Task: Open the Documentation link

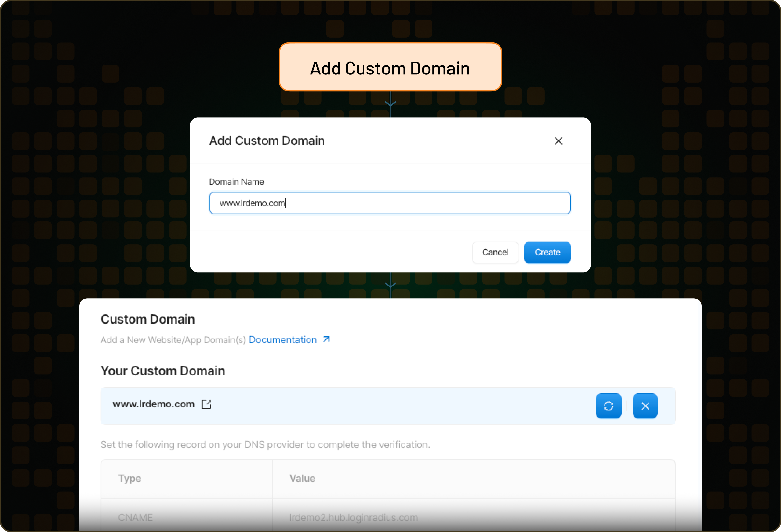Action: click(x=283, y=340)
